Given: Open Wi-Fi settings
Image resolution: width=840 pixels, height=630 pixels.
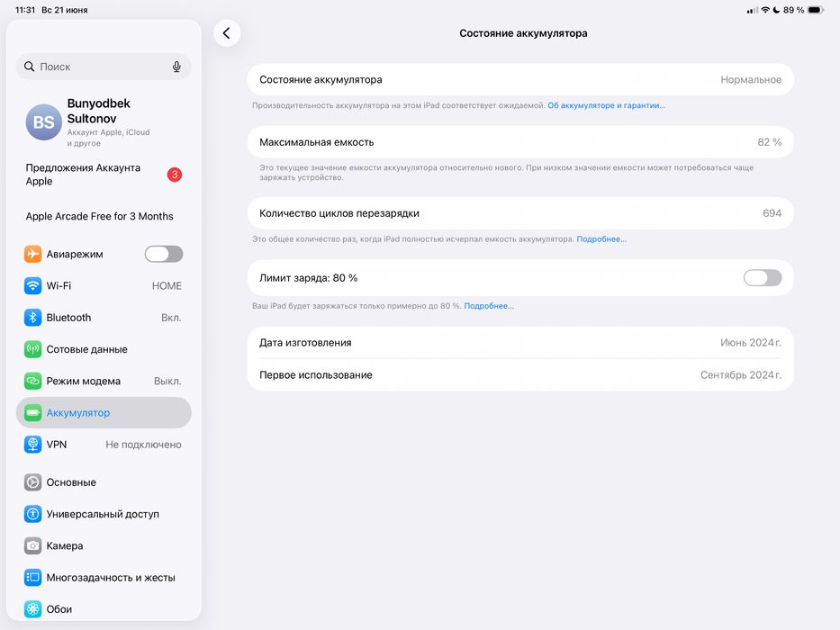Looking at the screenshot, I should 104,285.
